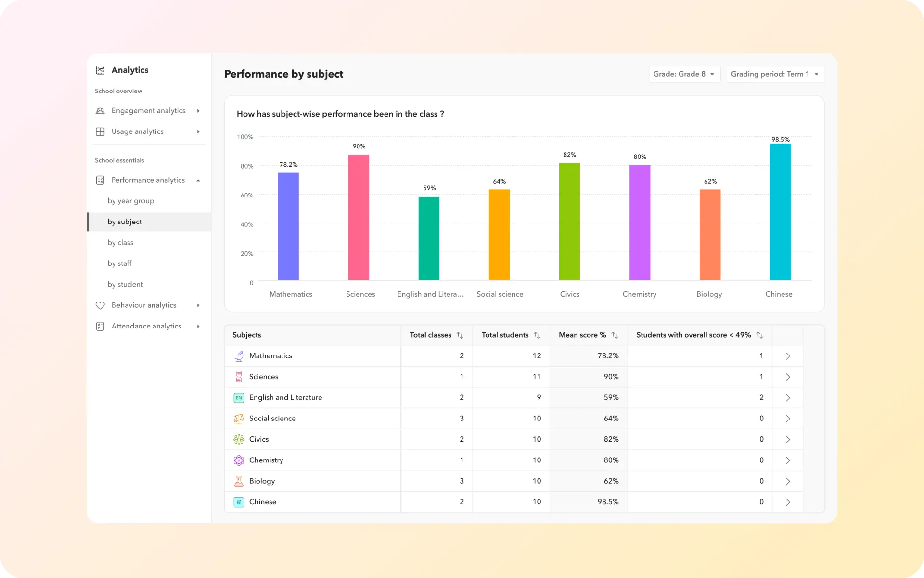This screenshot has height=578, width=924.
Task: Expand Usage analytics arrow
Action: pyautogui.click(x=198, y=131)
